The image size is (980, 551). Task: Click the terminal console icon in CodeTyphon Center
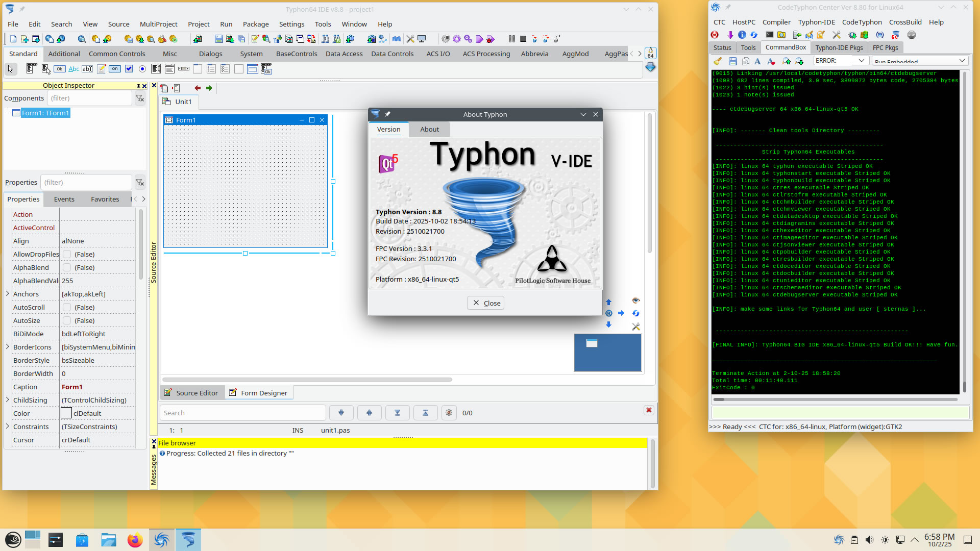click(x=769, y=35)
